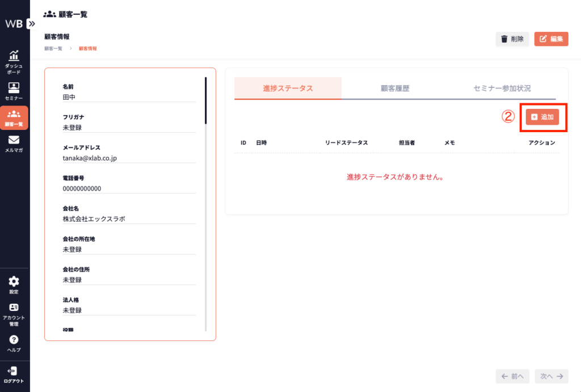Screen dimensions: 581x392
Task: Click the 編集 edit button
Action: coord(551,39)
